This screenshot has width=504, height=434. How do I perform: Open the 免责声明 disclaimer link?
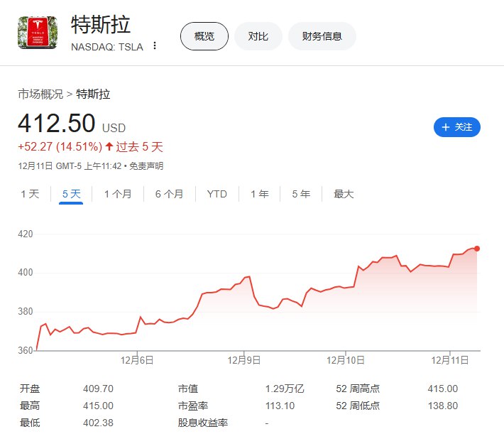[x=146, y=166]
